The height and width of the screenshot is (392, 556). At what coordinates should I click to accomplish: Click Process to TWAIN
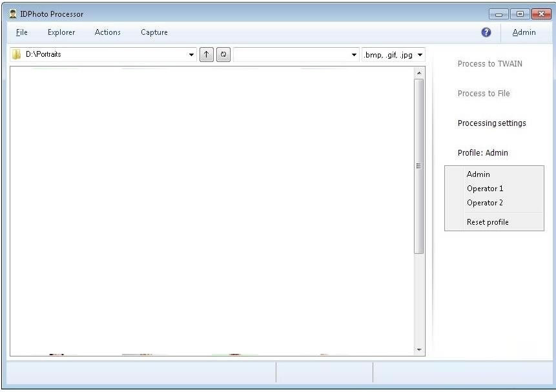click(x=489, y=63)
